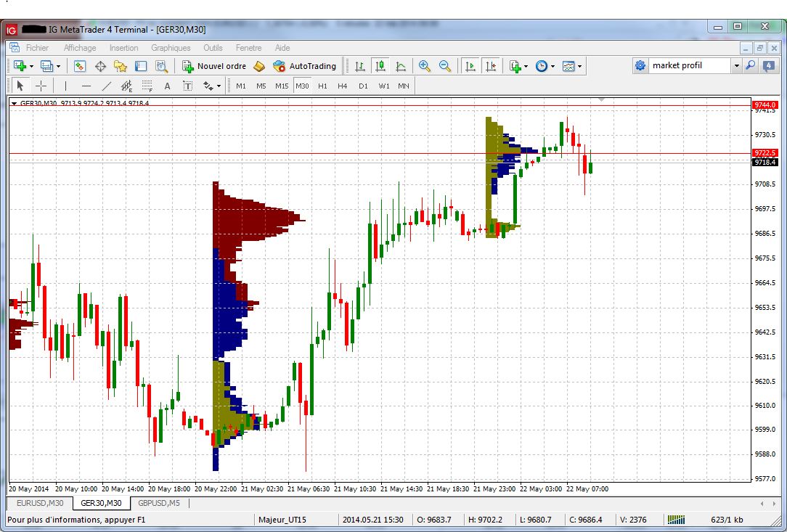Click the Nouvel ordre button
Viewport: 787px width, 532px height.
click(214, 66)
